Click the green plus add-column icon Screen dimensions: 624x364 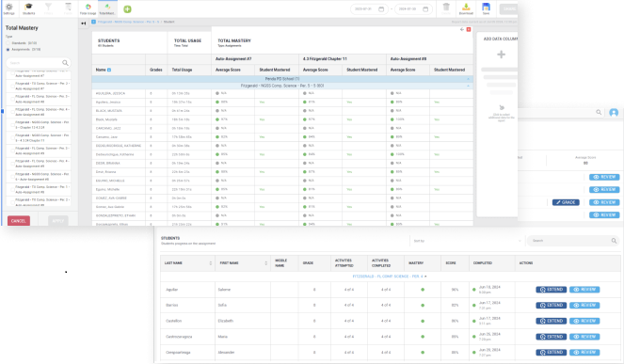click(127, 9)
